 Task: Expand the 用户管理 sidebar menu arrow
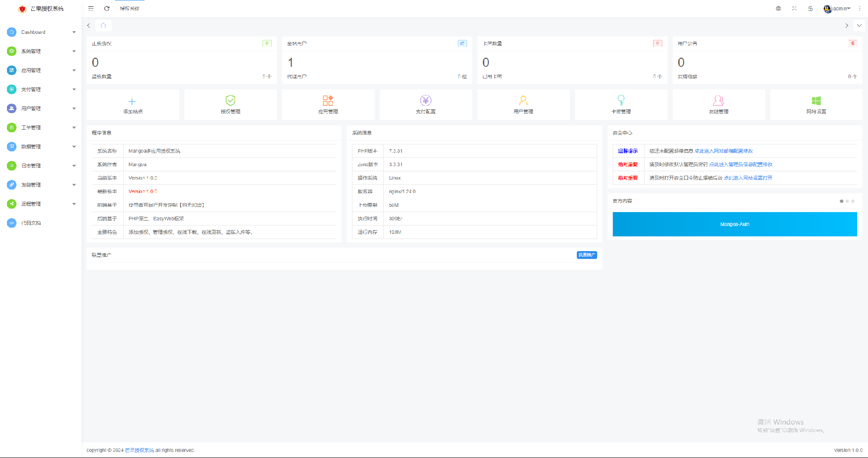pyautogui.click(x=74, y=108)
